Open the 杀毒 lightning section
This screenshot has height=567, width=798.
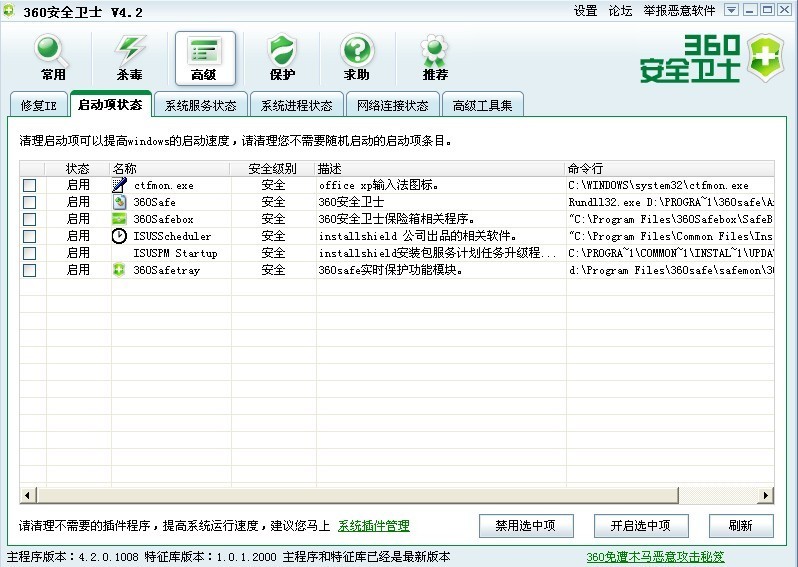point(129,58)
